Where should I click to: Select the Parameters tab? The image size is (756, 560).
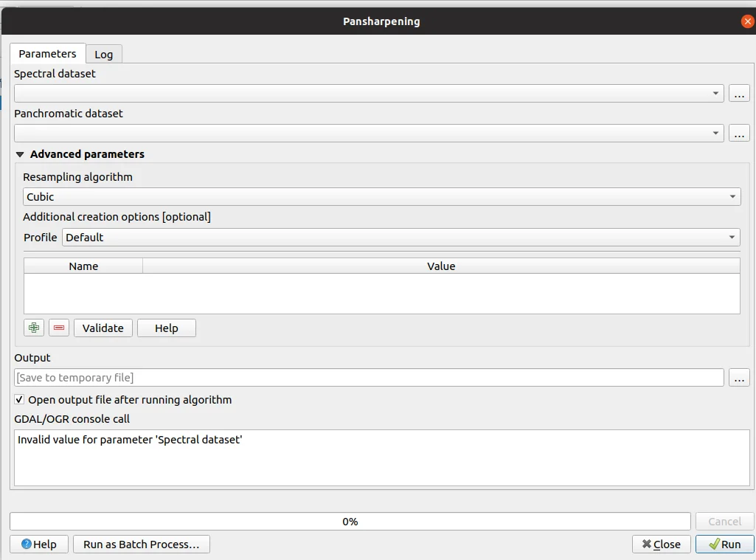tap(47, 54)
